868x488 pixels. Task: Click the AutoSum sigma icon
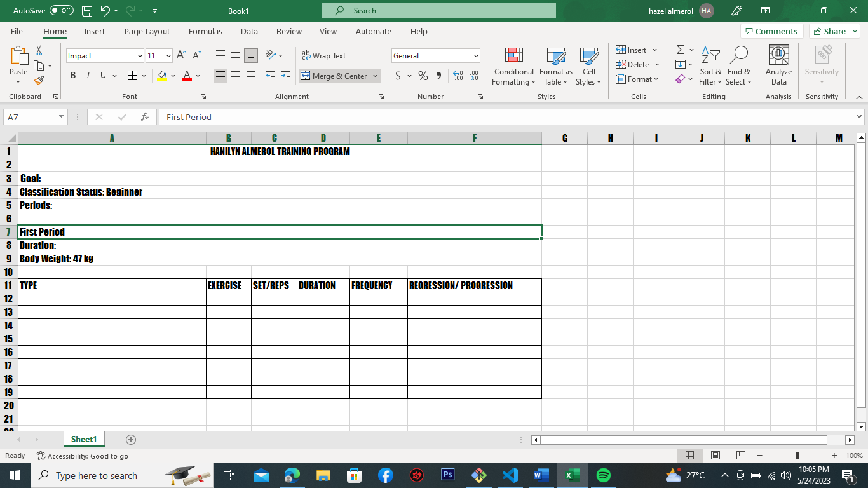tap(681, 50)
